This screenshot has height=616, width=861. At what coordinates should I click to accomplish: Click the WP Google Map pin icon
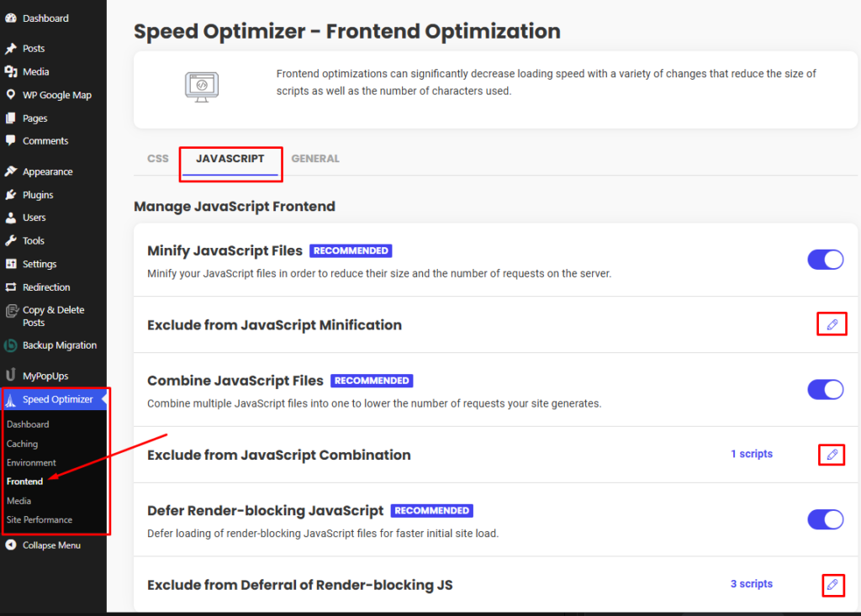[x=11, y=95]
